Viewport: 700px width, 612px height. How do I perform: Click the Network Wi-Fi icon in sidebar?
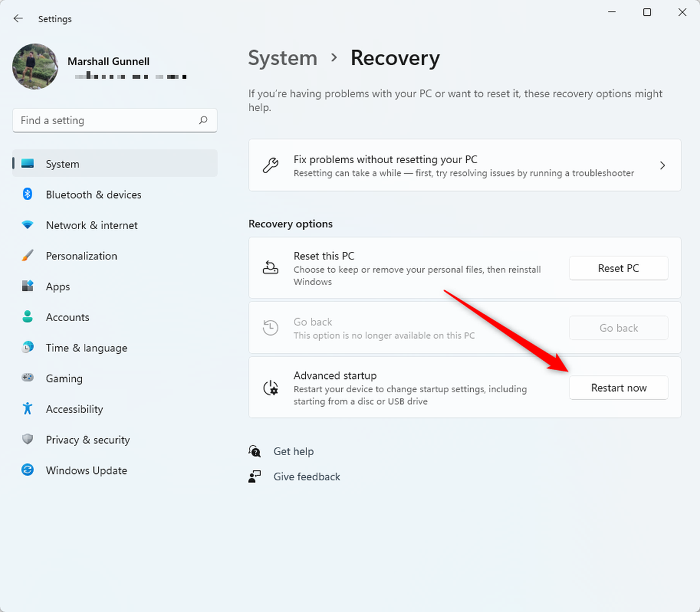[x=27, y=225]
